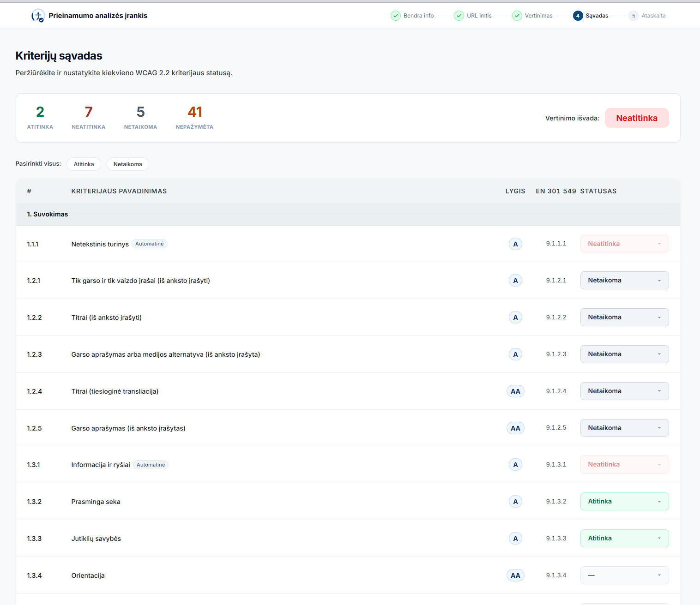This screenshot has height=605, width=700.
Task: Click the Neatitinka evaluation conclusion badge
Action: (x=637, y=118)
